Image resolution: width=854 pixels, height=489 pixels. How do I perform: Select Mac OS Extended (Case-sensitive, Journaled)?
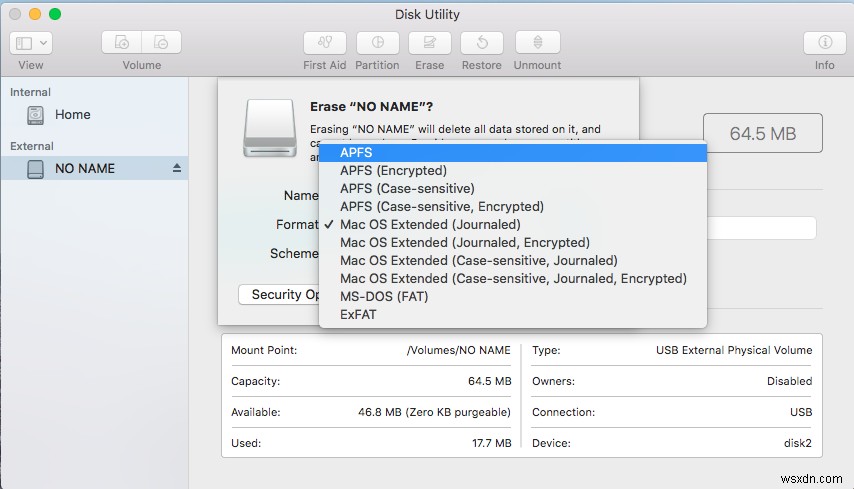coord(513,260)
